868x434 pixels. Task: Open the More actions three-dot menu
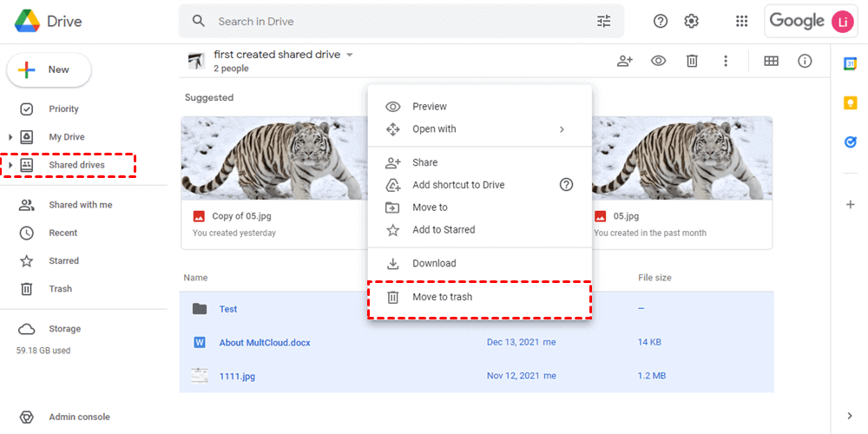(726, 61)
